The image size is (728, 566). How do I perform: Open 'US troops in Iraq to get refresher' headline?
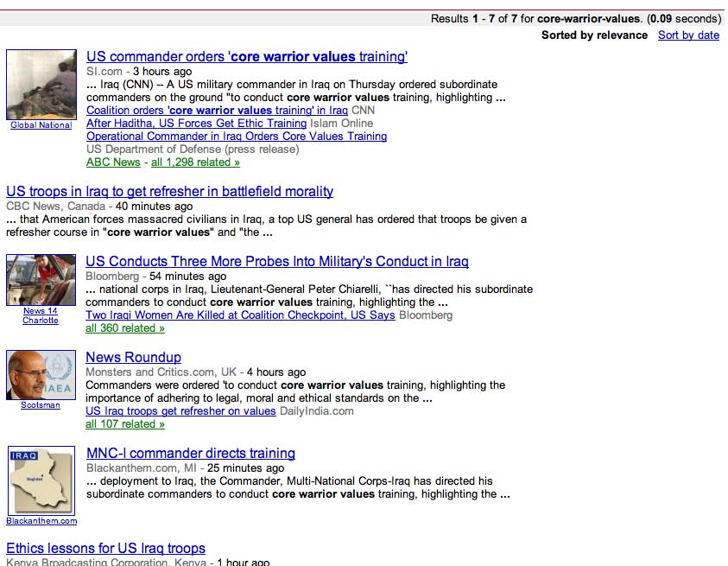(169, 192)
